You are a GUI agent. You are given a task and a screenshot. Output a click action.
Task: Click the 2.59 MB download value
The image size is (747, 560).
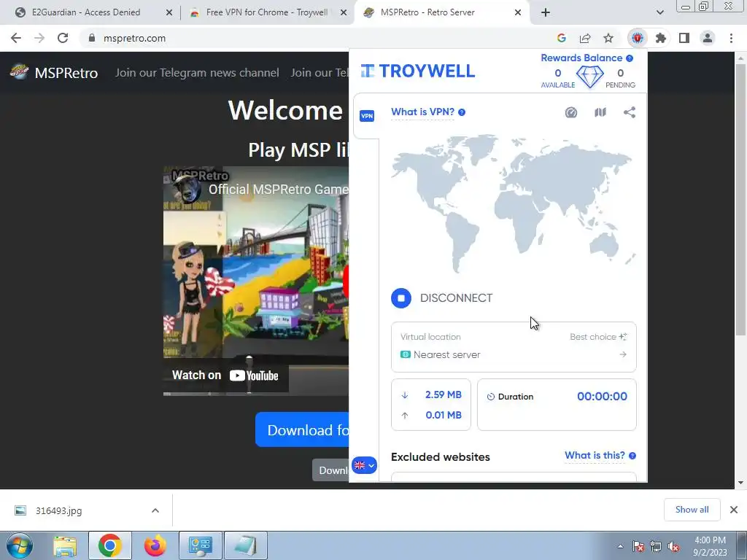point(443,394)
